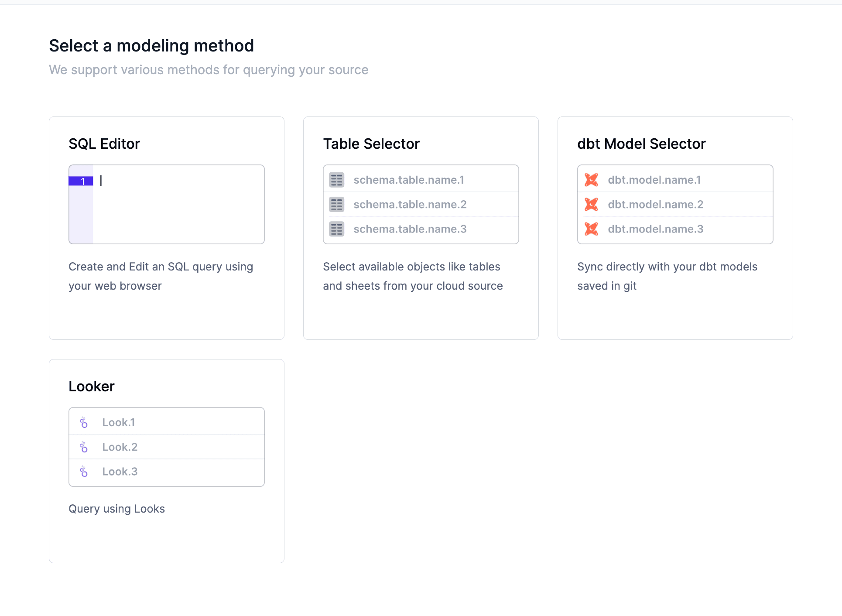842x616 pixels.
Task: Click Looker icon beside Look.3
Action: coord(84,472)
